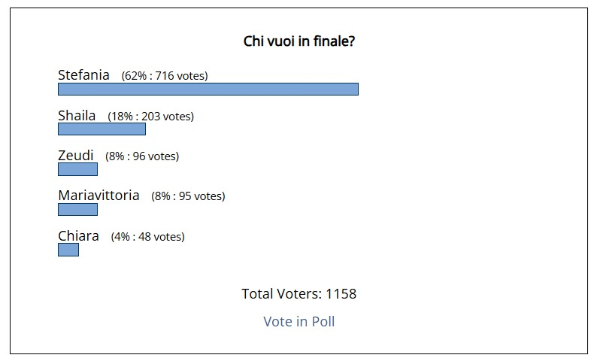Click the Mariavittoria result bar

(77, 209)
